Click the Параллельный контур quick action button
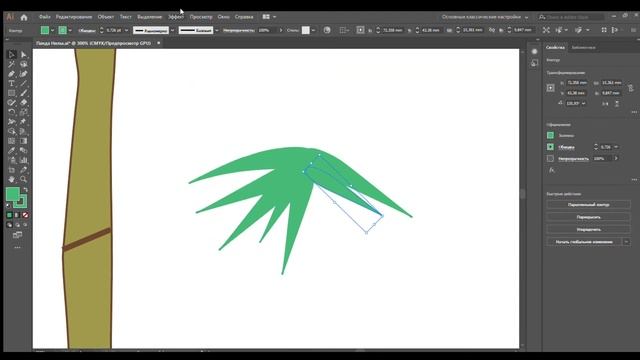 588,204
